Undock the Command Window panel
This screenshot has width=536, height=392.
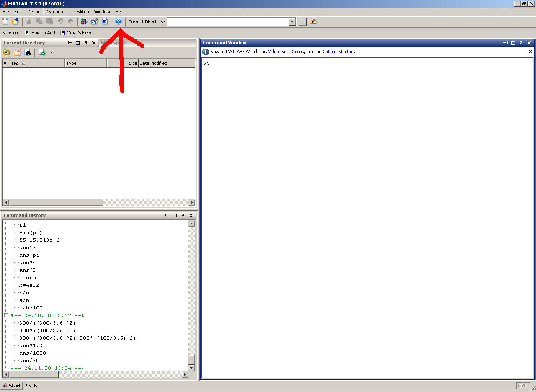pyautogui.click(x=521, y=43)
